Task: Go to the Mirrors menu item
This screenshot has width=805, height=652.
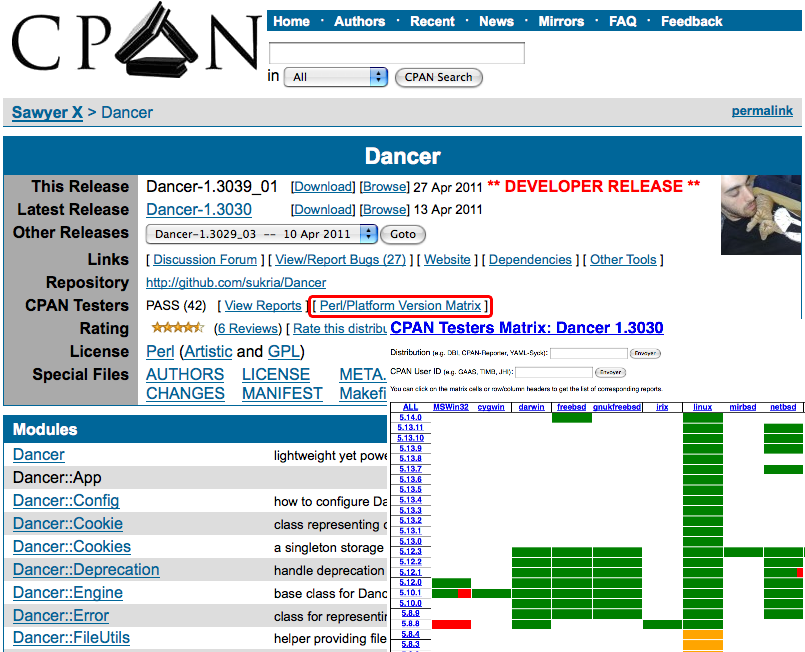Action: 561,21
